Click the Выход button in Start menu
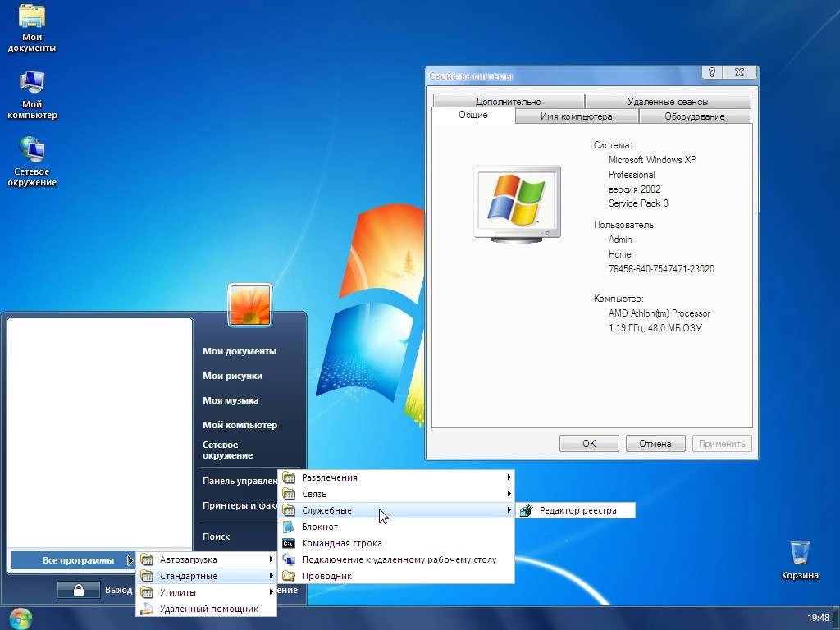This screenshot has width=840, height=630. click(x=118, y=590)
